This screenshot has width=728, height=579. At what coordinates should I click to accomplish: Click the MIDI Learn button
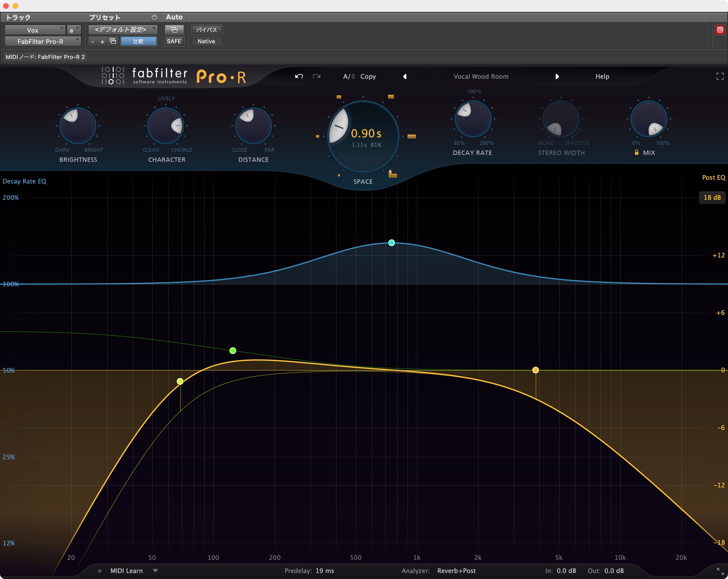(x=127, y=571)
